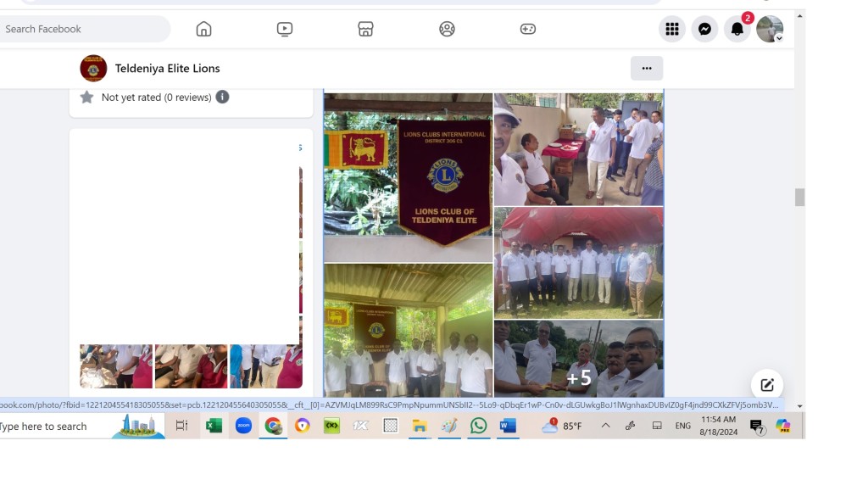The image size is (868, 491).
Task: Open the Groups icon in top navigation
Action: (447, 29)
